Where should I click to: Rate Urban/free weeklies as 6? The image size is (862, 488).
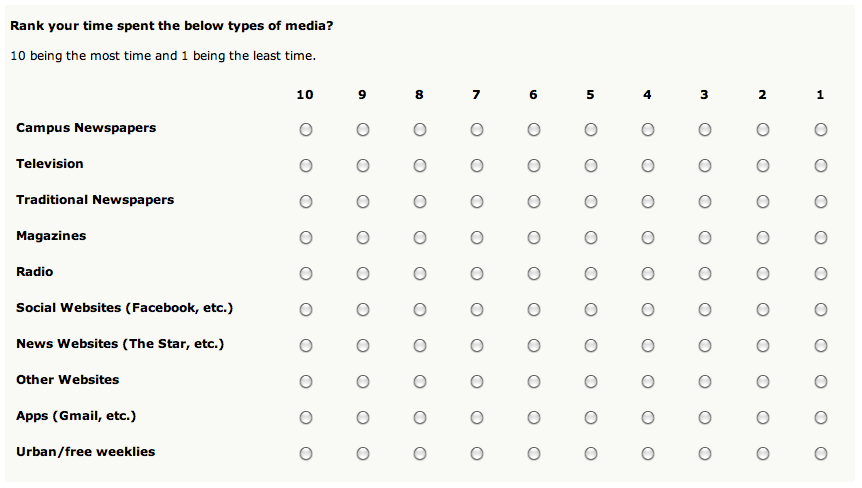coord(534,454)
